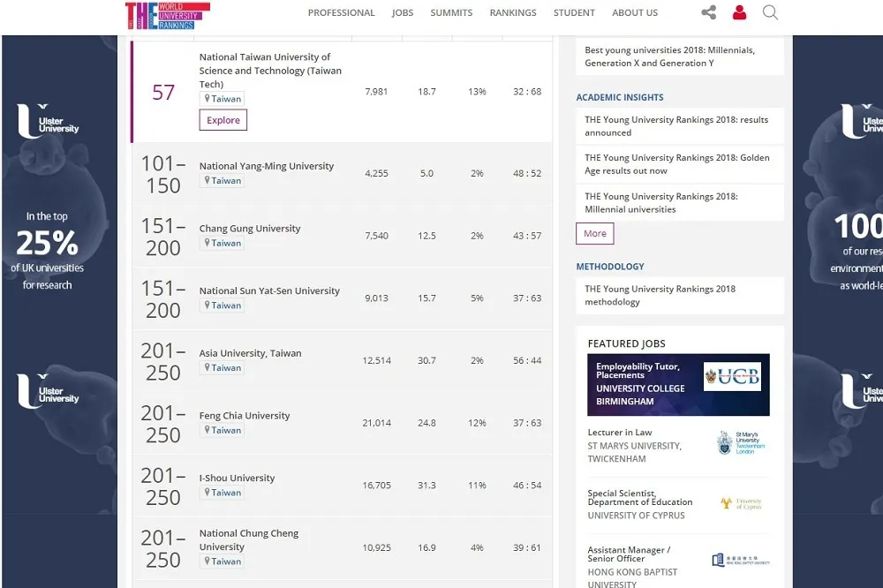Image resolution: width=883 pixels, height=588 pixels.
Task: Click Taiwan location tag under Feng Chia
Action: click(222, 430)
